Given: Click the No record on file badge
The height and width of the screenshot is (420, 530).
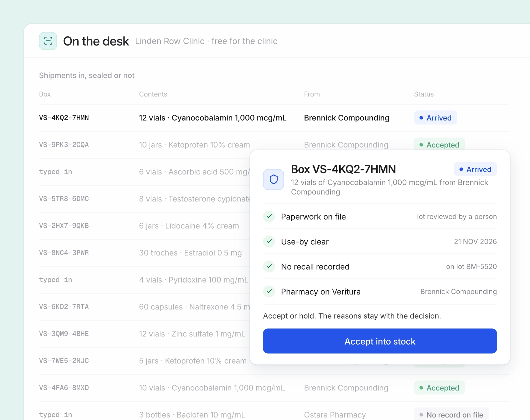Looking at the screenshot, I should 451,414.
